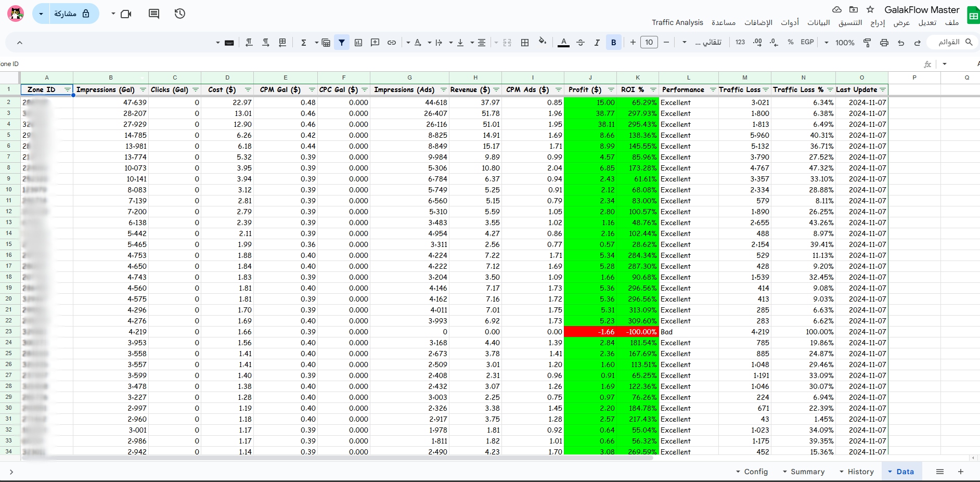Increase font size with plus
The height and width of the screenshot is (482, 980).
(633, 43)
